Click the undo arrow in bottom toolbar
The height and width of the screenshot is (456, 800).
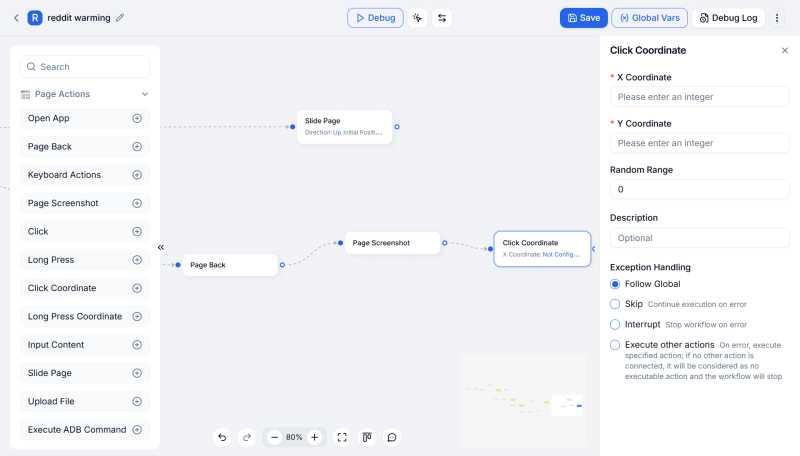[222, 437]
